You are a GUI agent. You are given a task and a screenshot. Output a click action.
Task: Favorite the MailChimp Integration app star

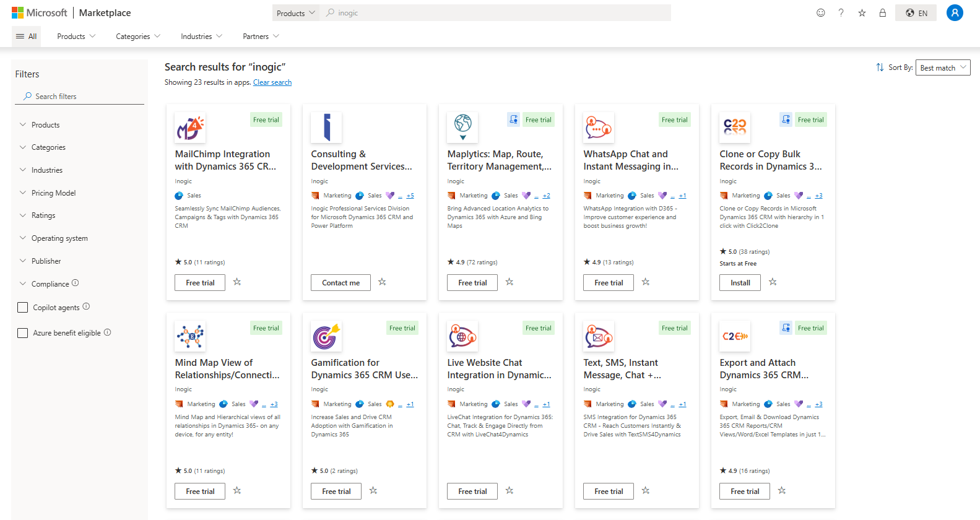pos(237,282)
